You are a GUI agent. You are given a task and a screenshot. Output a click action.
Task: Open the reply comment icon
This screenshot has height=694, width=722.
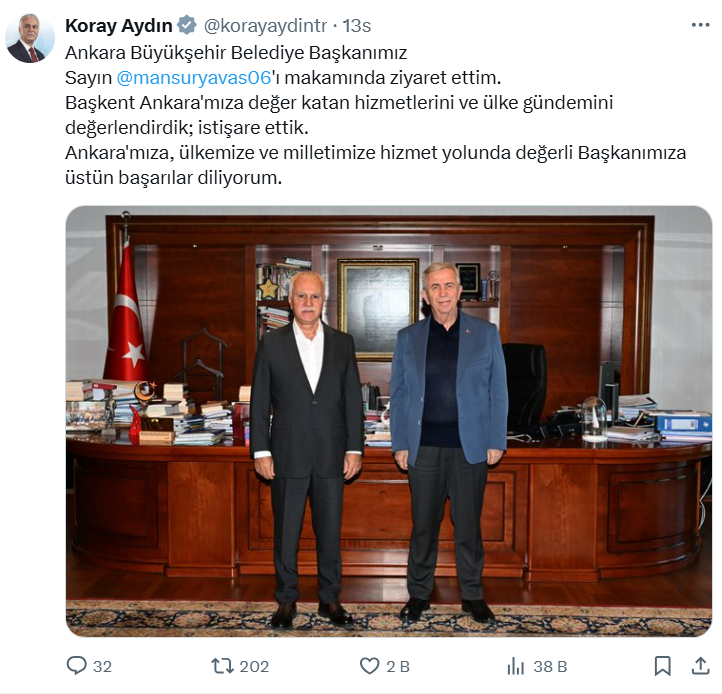(76, 665)
